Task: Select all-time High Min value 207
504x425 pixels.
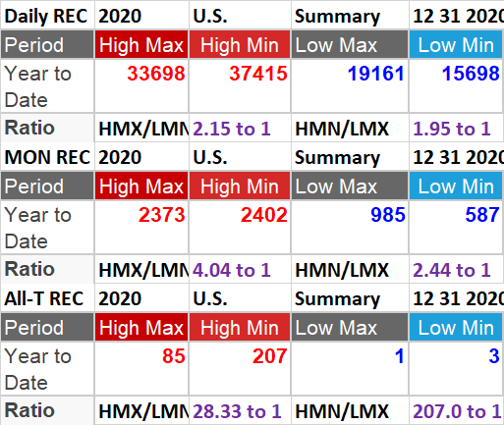Action: [240, 368]
